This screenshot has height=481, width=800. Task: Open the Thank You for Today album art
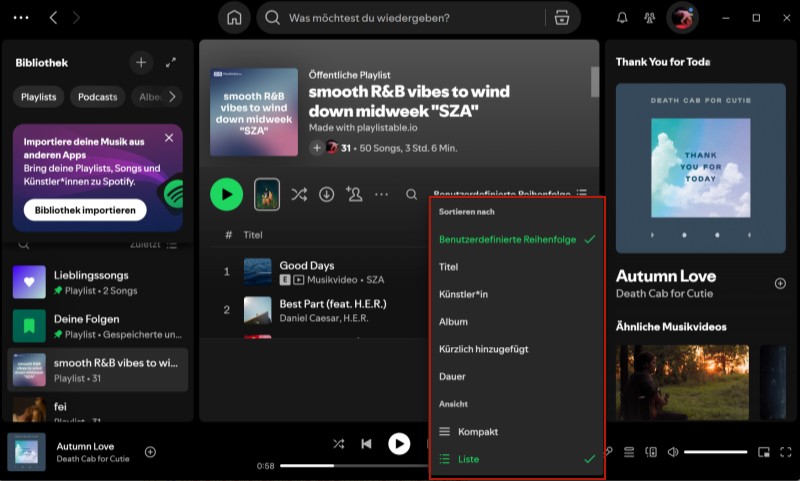point(701,168)
